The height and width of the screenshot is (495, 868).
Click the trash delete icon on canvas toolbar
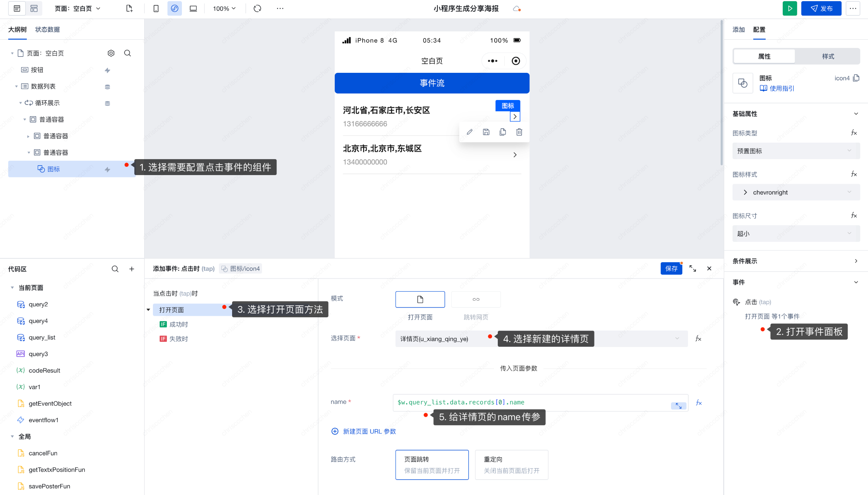click(x=519, y=132)
